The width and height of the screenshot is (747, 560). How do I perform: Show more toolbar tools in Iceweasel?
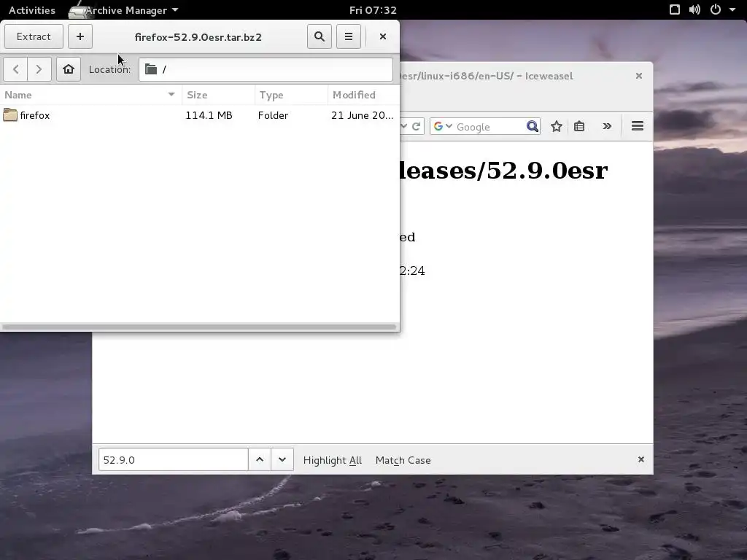click(x=607, y=126)
